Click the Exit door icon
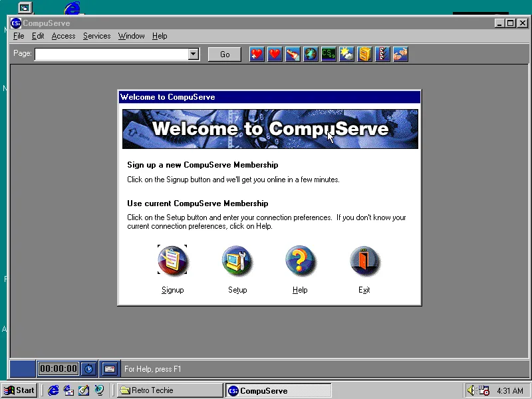532x399 pixels. [364, 260]
